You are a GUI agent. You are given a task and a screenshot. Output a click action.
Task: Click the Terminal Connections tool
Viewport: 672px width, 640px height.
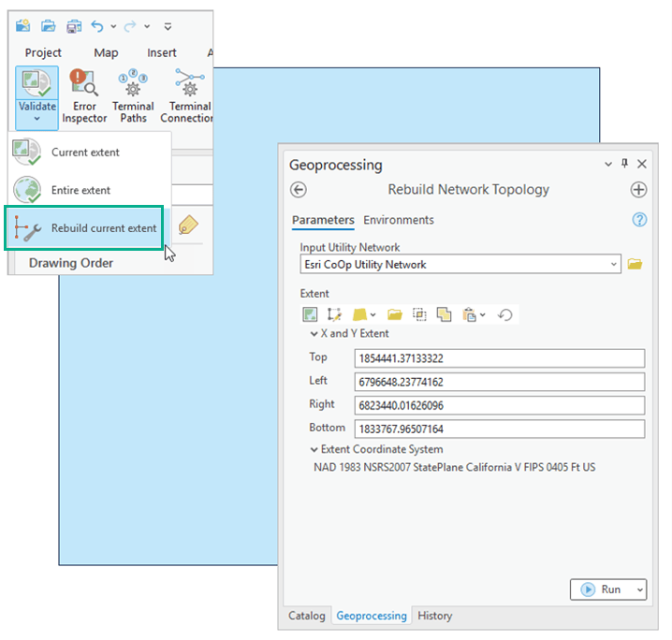tap(187, 96)
